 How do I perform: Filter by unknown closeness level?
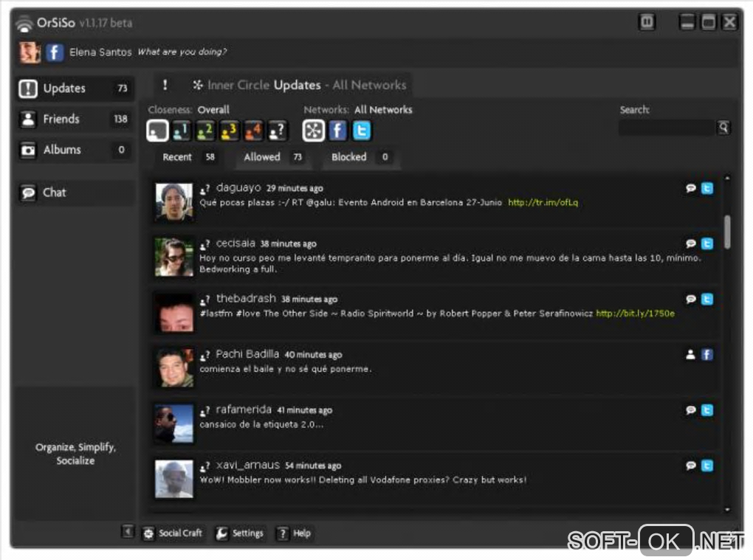(278, 131)
